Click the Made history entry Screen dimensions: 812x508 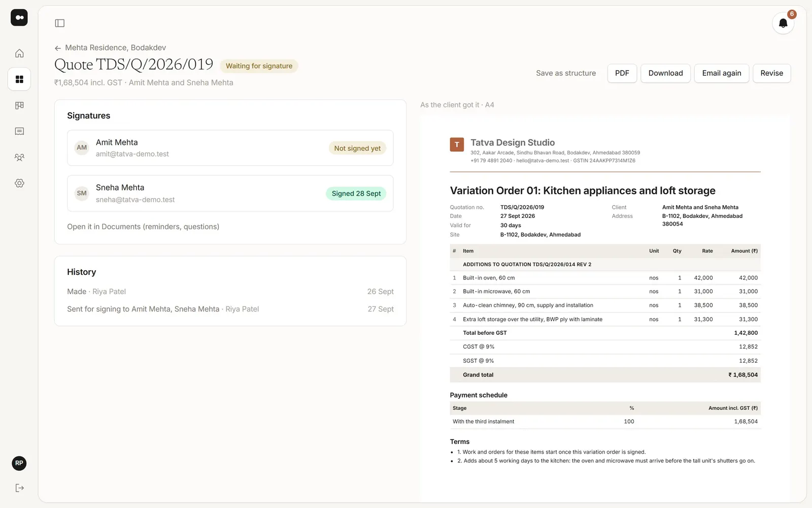[x=230, y=292]
